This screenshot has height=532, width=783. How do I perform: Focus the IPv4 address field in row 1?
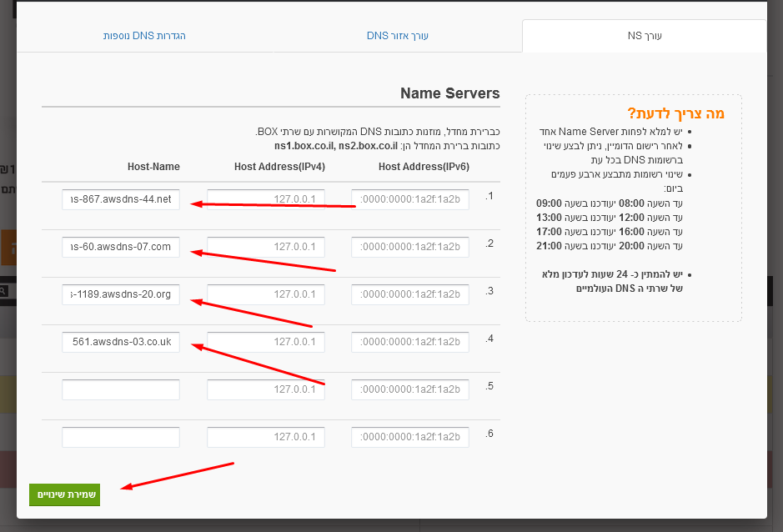tap(266, 199)
